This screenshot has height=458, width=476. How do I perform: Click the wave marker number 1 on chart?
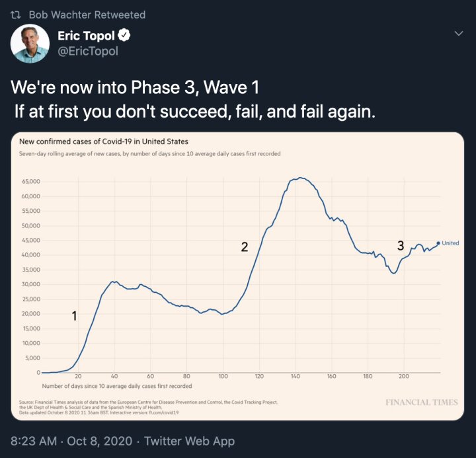[74, 316]
